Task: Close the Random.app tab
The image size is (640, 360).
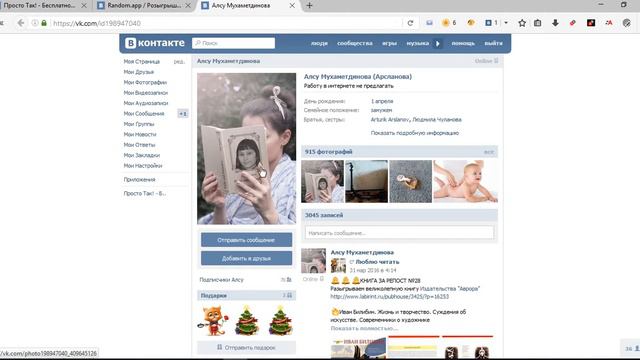Action: pos(188,6)
